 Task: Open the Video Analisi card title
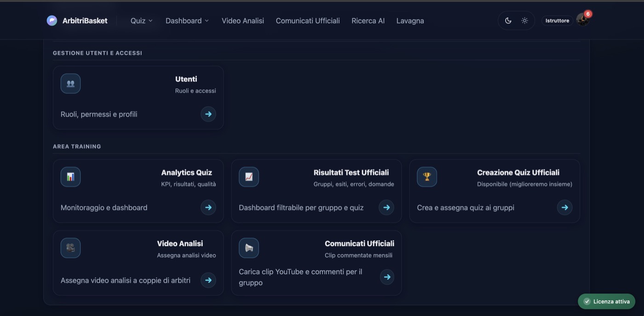pyautogui.click(x=180, y=244)
